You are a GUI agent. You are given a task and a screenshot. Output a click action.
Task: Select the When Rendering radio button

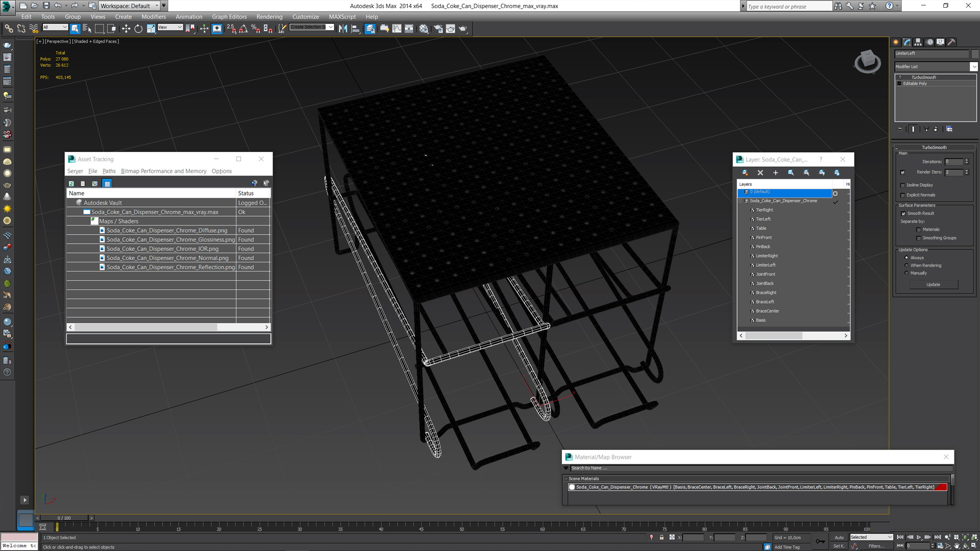(906, 265)
